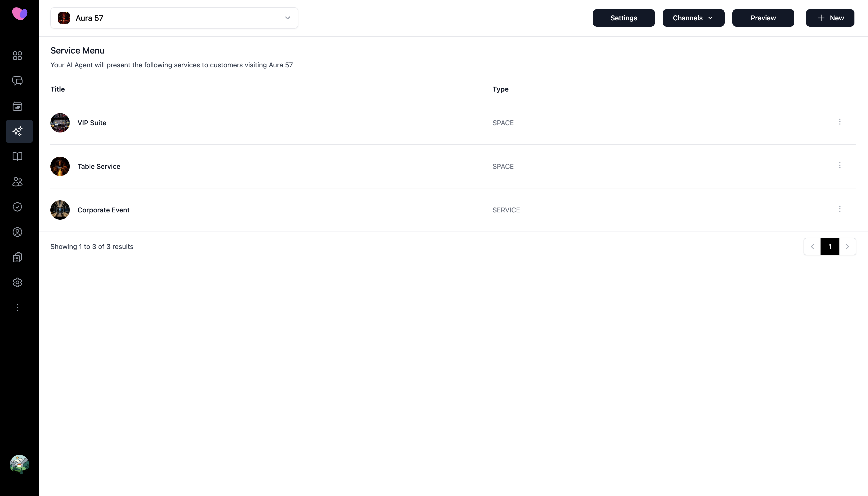Click the Table Service thumbnail image
Image resolution: width=868 pixels, height=496 pixels.
tap(60, 166)
